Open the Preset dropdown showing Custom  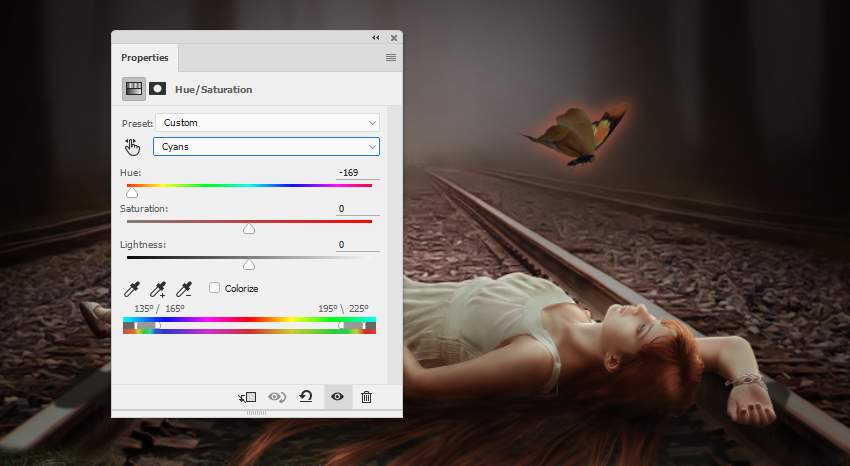pos(266,123)
